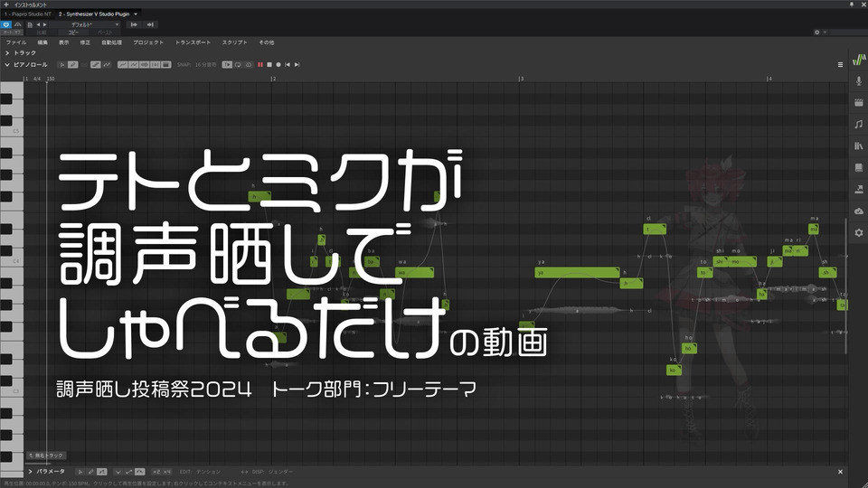Viewport: 868px width, 488px height.
Task: Open the instrument slot dropdown arrow
Action: (x=136, y=14)
